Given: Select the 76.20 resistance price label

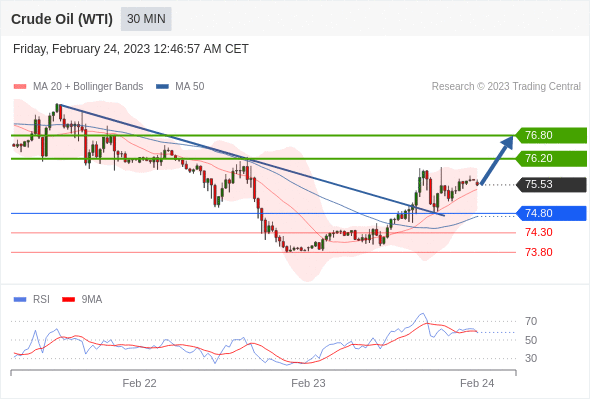Looking at the screenshot, I should (x=550, y=158).
